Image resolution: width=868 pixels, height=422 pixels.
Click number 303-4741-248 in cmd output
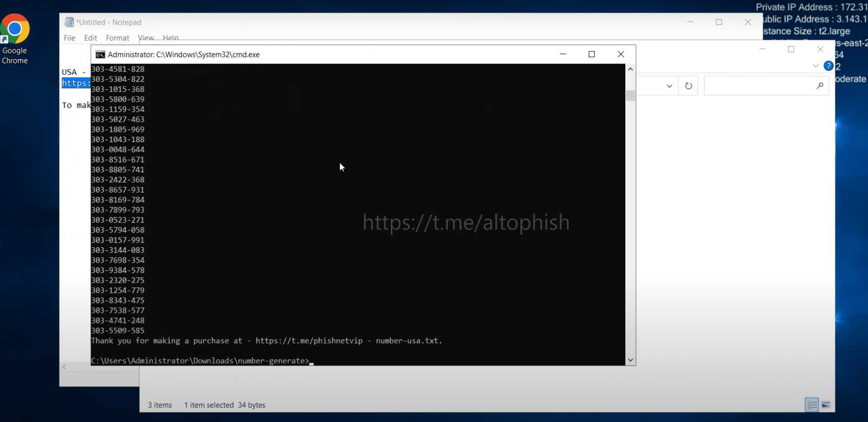click(x=118, y=321)
